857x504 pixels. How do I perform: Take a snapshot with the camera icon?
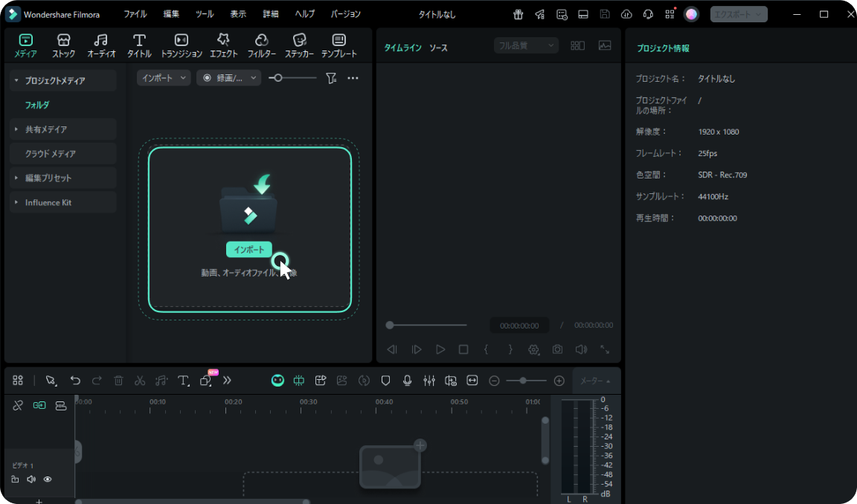point(557,349)
